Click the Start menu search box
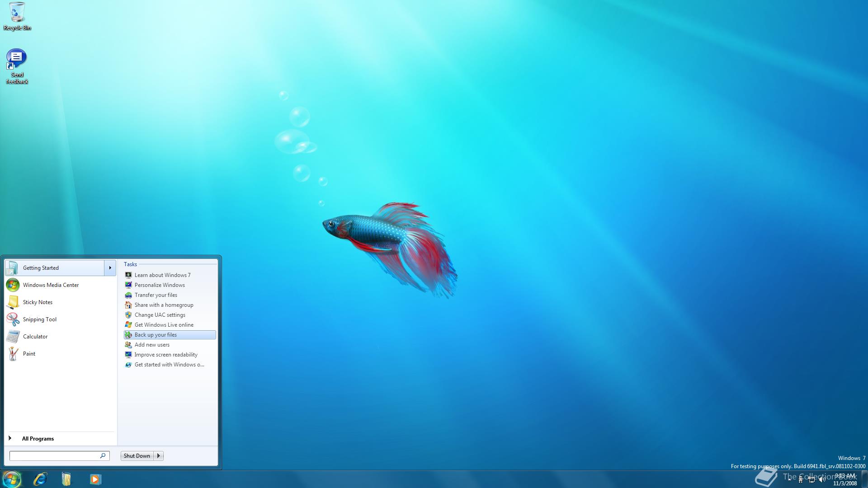Image resolution: width=868 pixels, height=488 pixels. [x=59, y=456]
